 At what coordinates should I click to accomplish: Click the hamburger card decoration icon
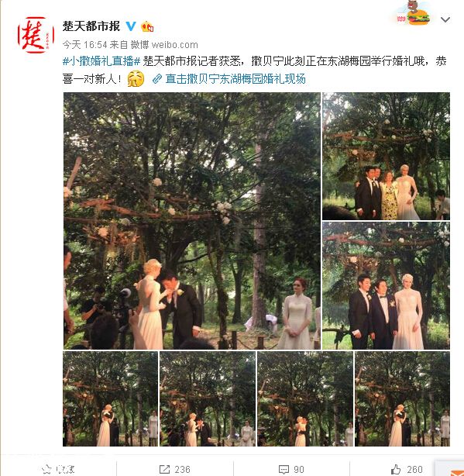click(413, 14)
